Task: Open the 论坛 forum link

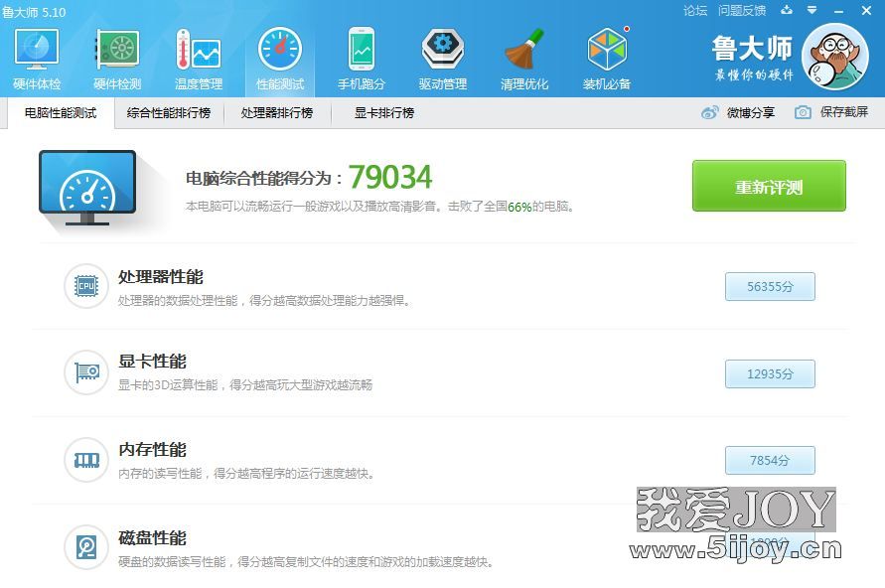Action: coord(695,10)
